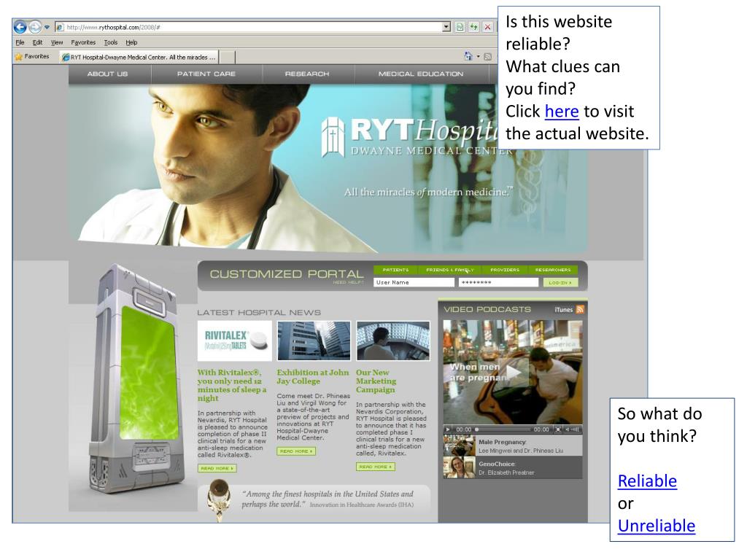This screenshot has height=560, width=747.
Task: Open the marketing campaign news thumbnail
Action: click(x=393, y=341)
